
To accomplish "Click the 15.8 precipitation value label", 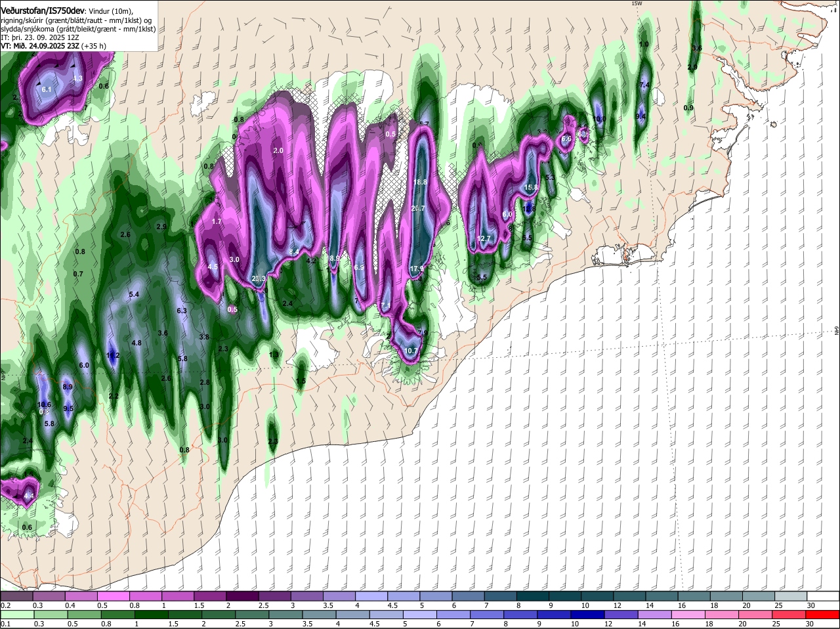I will [x=531, y=187].
